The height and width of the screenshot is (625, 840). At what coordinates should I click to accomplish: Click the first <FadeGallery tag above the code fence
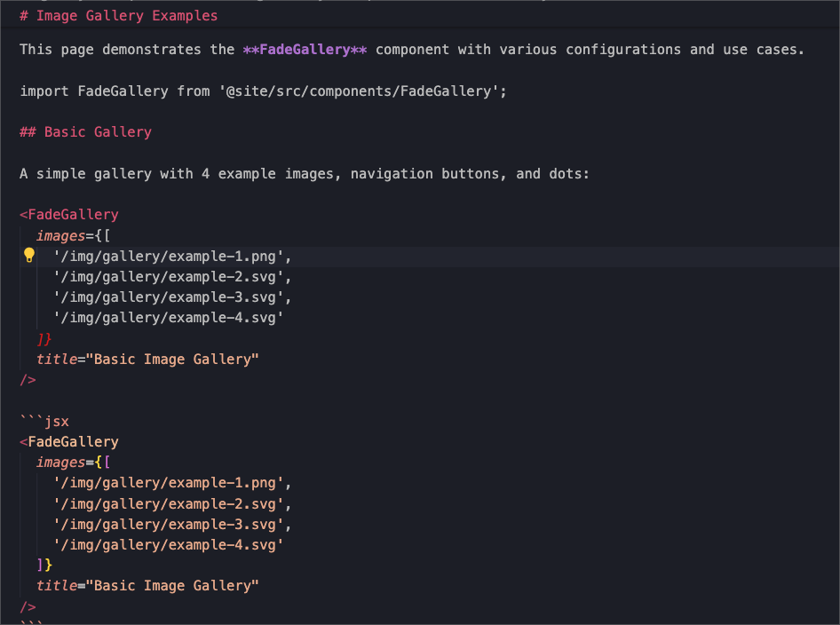69,215
